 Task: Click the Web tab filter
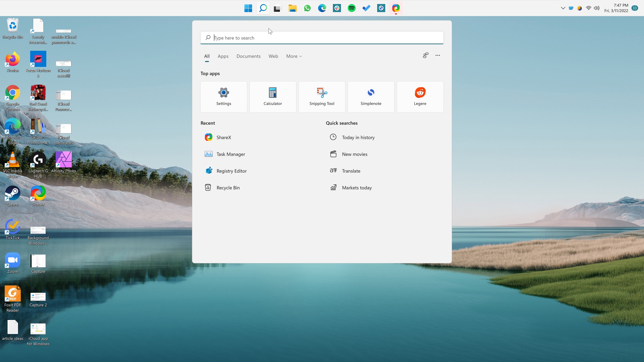tap(273, 56)
